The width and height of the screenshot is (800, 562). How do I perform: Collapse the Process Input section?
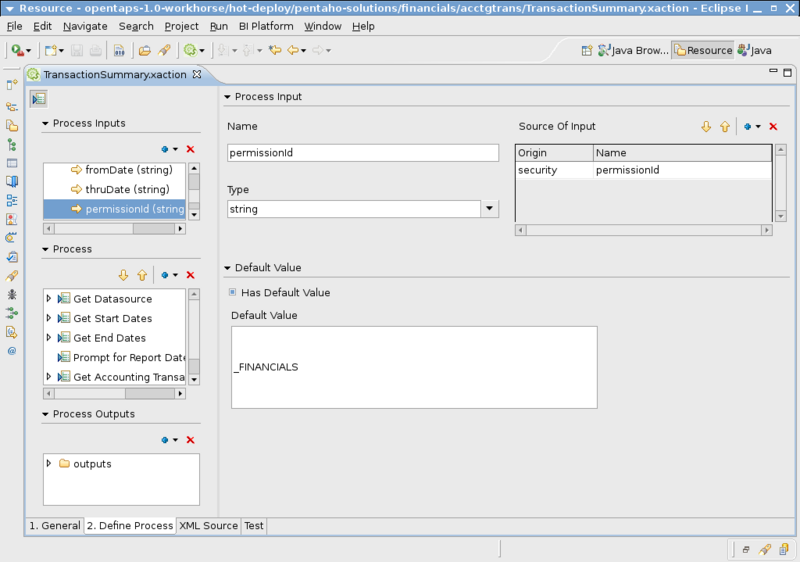(x=228, y=96)
